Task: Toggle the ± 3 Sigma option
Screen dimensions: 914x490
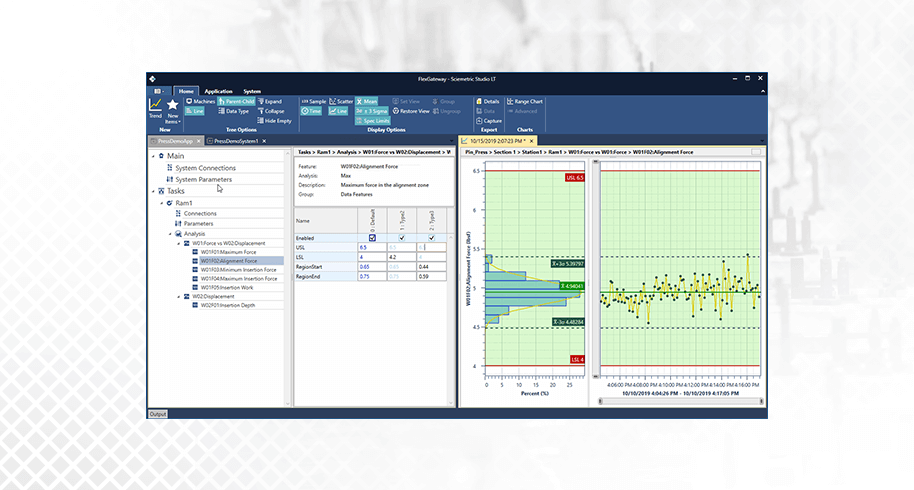Action: pos(371,111)
